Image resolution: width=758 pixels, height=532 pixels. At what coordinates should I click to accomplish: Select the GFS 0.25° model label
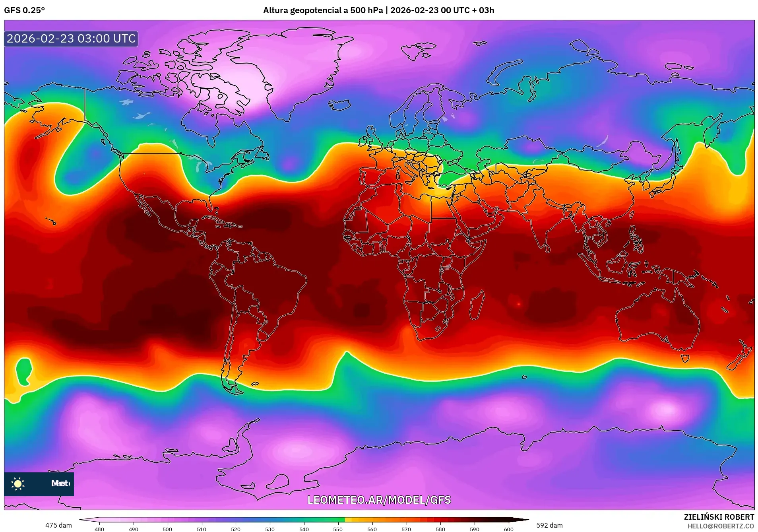click(25, 11)
